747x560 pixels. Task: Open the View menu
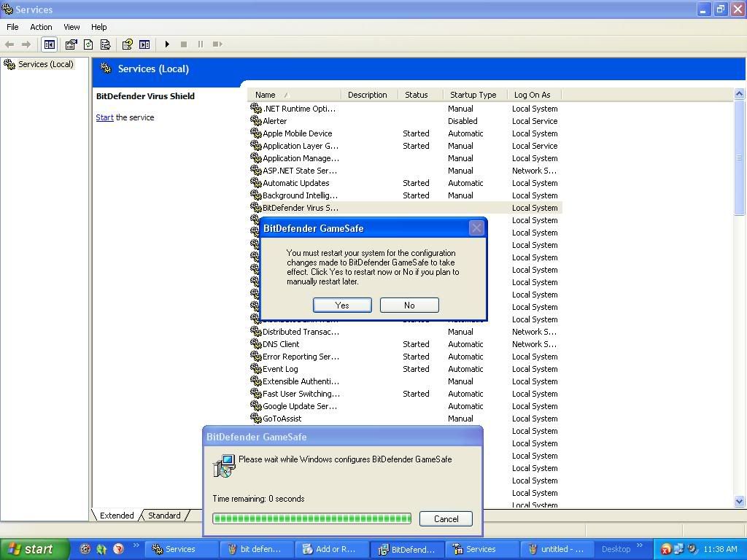pos(71,27)
